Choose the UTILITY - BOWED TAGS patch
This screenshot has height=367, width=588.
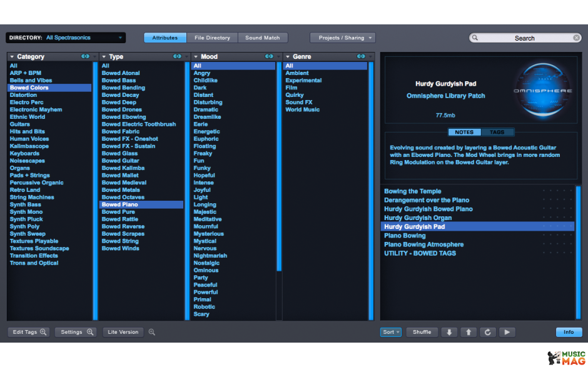coord(420,253)
